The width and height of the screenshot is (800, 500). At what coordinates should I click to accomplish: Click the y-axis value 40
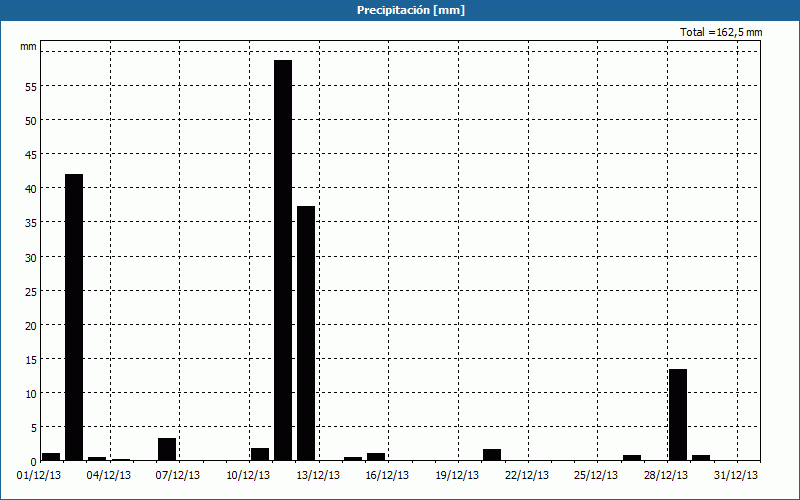pyautogui.click(x=31, y=189)
